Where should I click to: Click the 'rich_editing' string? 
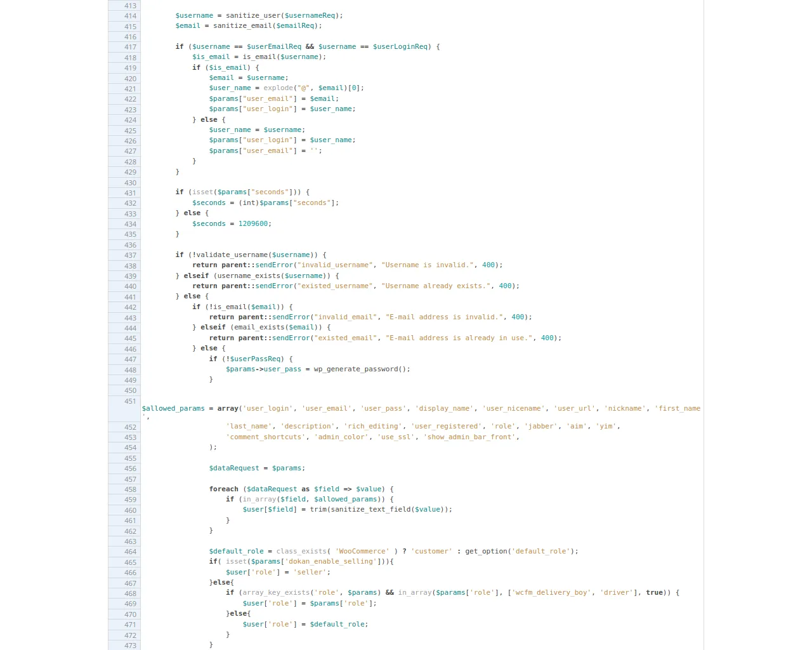(x=373, y=426)
